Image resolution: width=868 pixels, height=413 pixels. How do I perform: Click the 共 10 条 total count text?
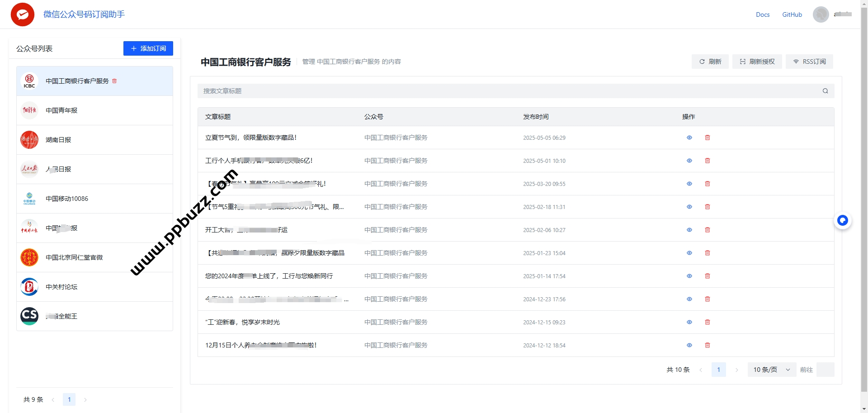pyautogui.click(x=678, y=370)
